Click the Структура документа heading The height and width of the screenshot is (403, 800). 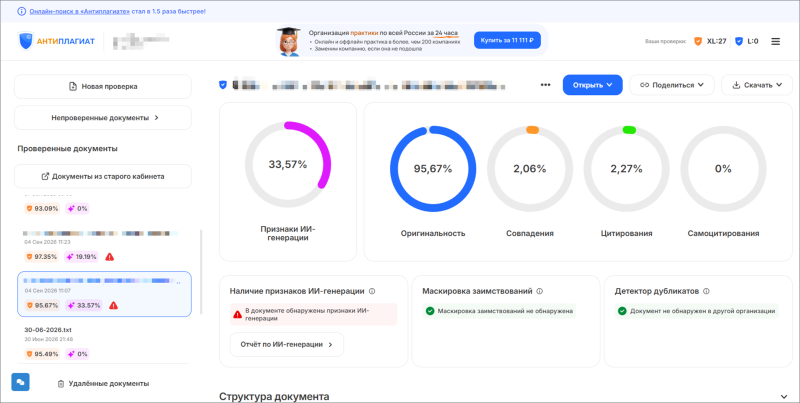click(274, 396)
